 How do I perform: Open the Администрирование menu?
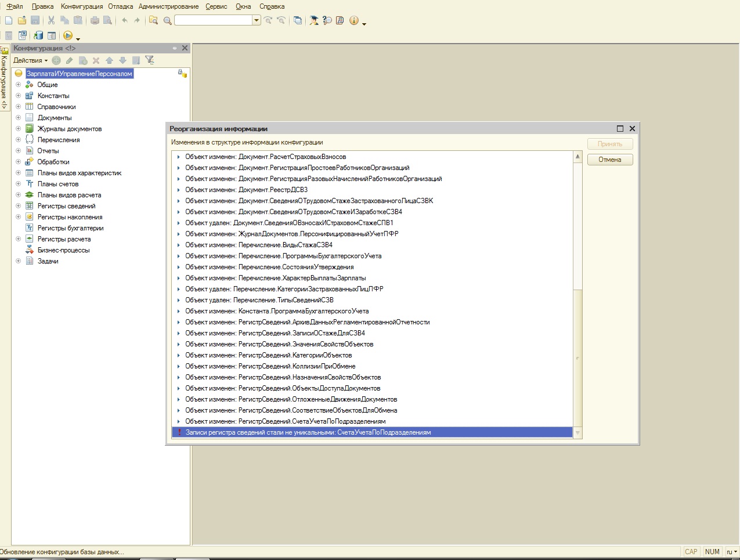pyautogui.click(x=168, y=6)
